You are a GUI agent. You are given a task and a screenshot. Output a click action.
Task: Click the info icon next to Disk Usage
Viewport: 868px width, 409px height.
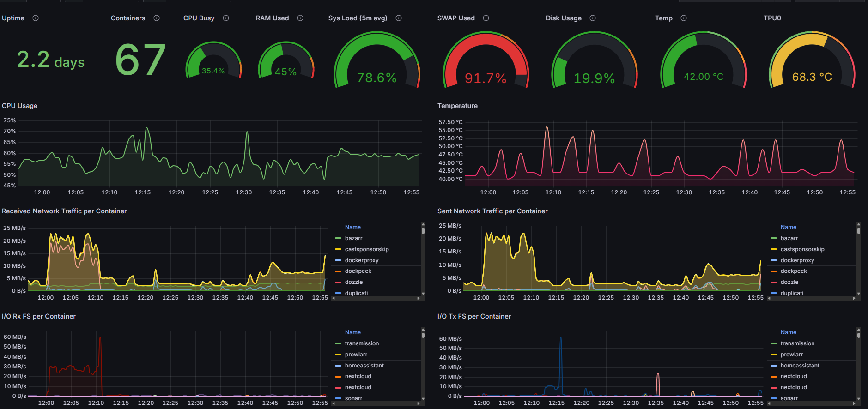click(593, 18)
